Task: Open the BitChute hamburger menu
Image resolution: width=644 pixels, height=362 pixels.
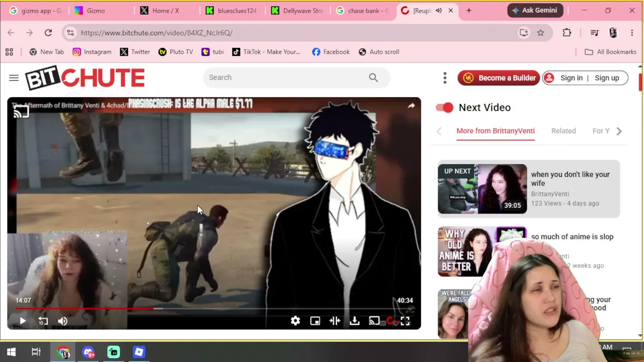Action: click(x=14, y=77)
